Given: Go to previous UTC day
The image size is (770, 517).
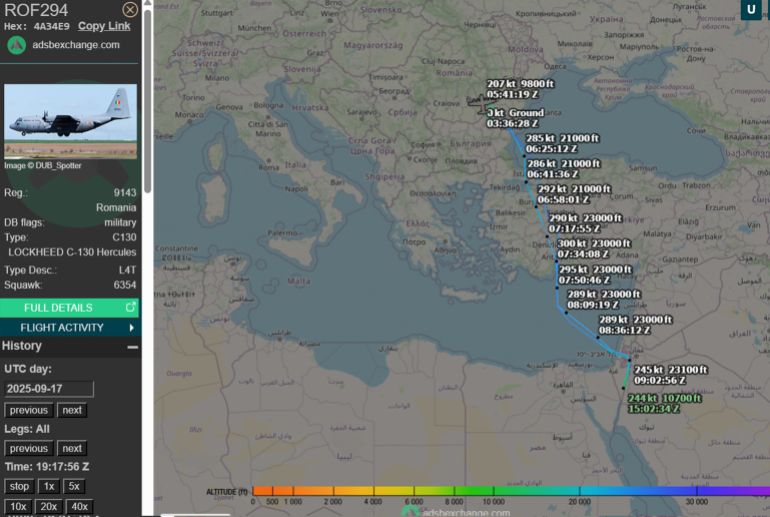Looking at the screenshot, I should pyautogui.click(x=28, y=410).
